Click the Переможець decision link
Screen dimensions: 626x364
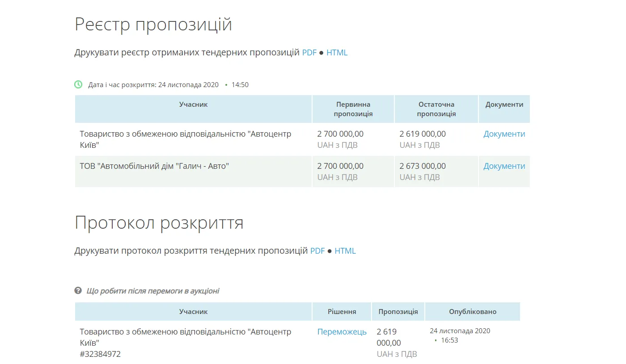click(342, 332)
